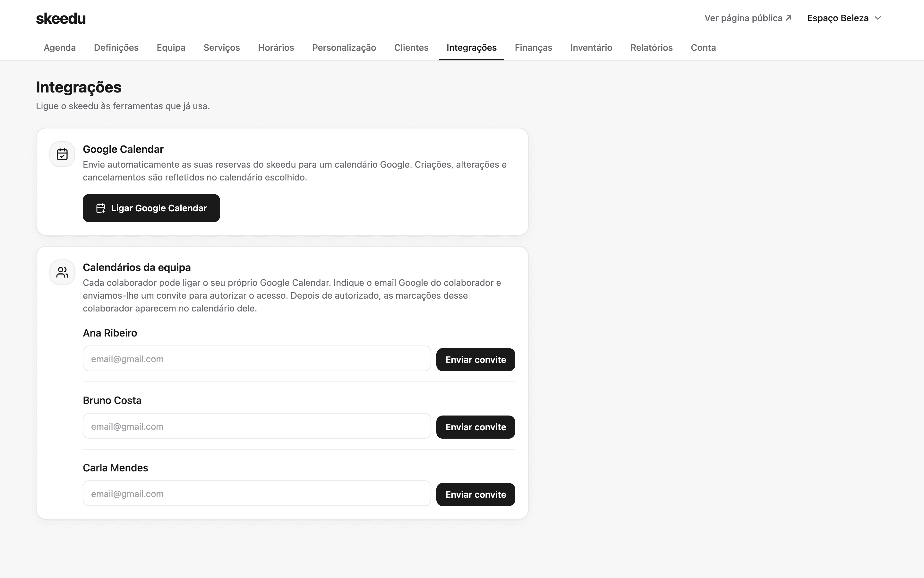Open the Espaço Beleza account menu

pos(844,18)
